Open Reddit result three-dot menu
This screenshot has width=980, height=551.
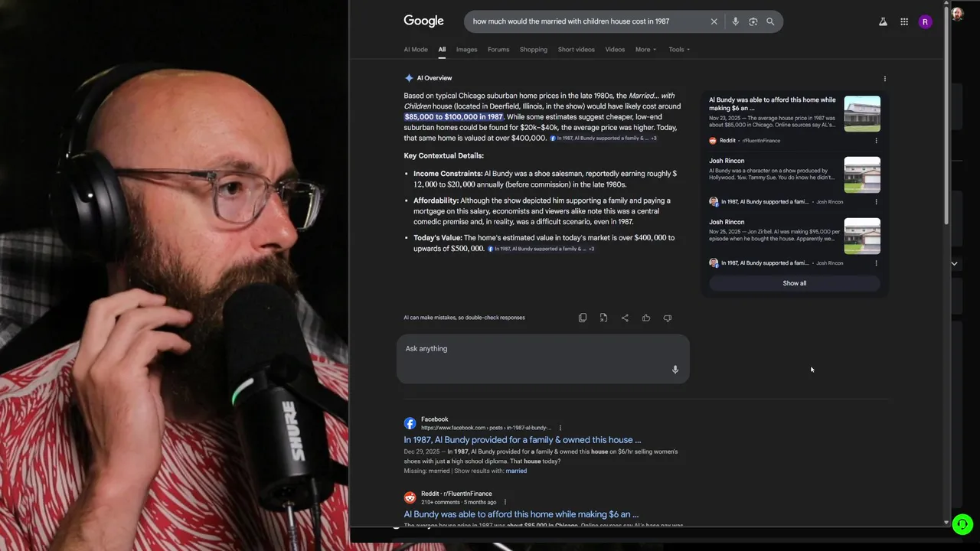pos(505,502)
